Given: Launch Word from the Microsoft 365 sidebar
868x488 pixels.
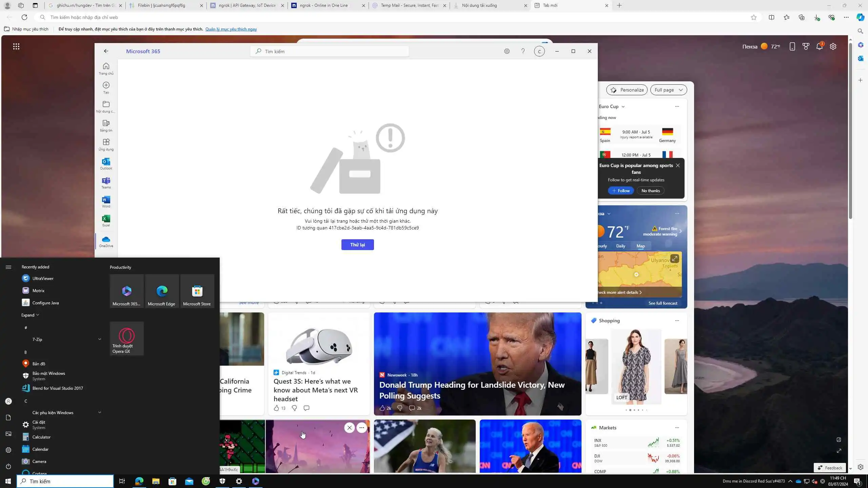Looking at the screenshot, I should point(106,202).
